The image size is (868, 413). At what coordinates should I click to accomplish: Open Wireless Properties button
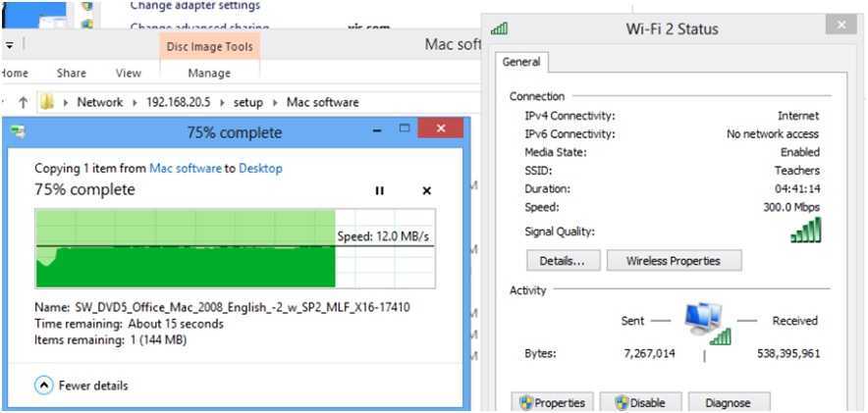click(674, 260)
